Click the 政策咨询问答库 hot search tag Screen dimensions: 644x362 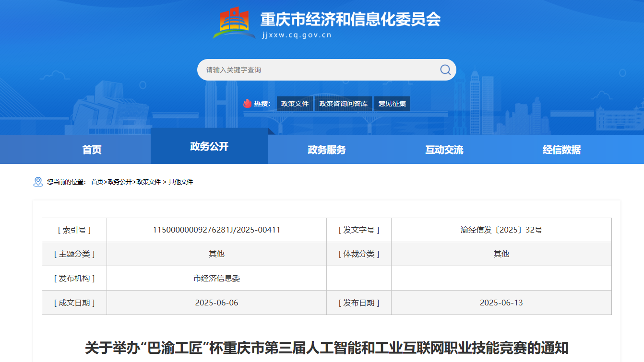[344, 104]
